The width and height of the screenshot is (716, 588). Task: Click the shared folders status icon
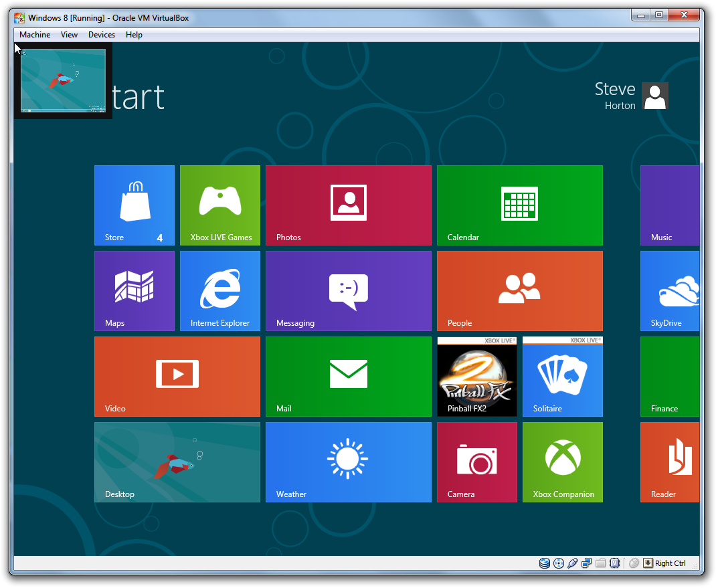[601, 563]
